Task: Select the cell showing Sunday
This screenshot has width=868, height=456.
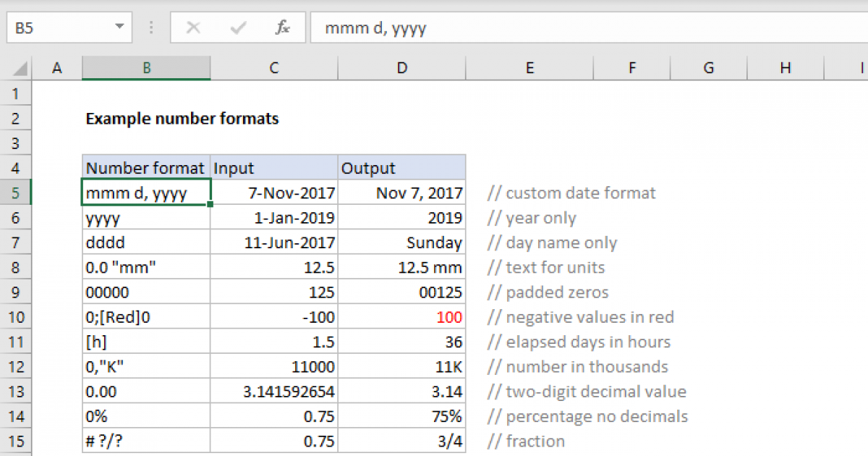Action: [x=401, y=242]
